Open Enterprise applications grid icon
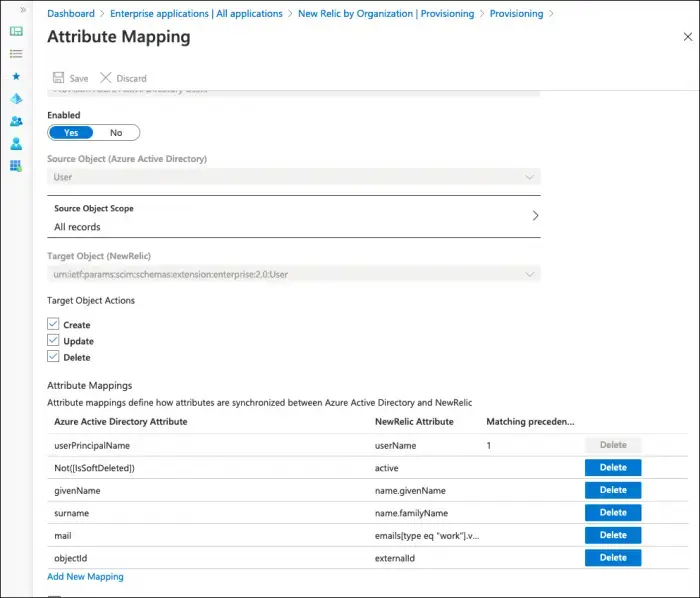This screenshot has width=700, height=598. (x=16, y=166)
